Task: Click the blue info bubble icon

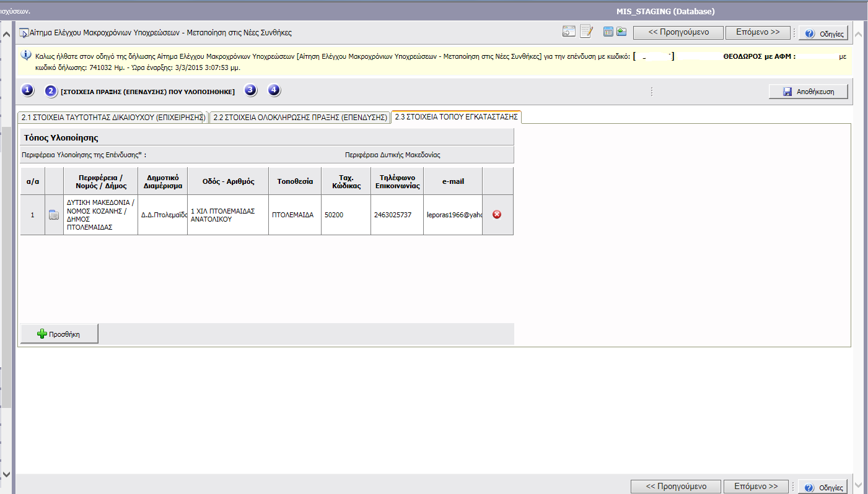Action: point(26,55)
